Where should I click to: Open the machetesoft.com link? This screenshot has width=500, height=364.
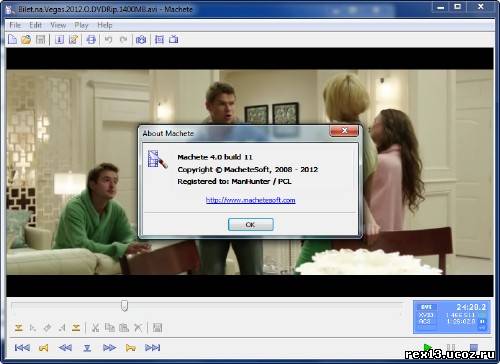250,200
